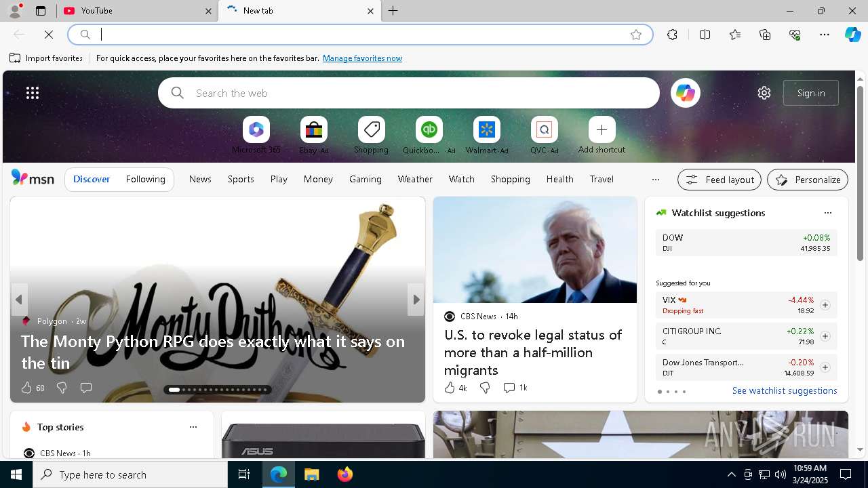Go to next carousel story
Image resolution: width=868 pixels, height=488 pixels.
click(416, 300)
